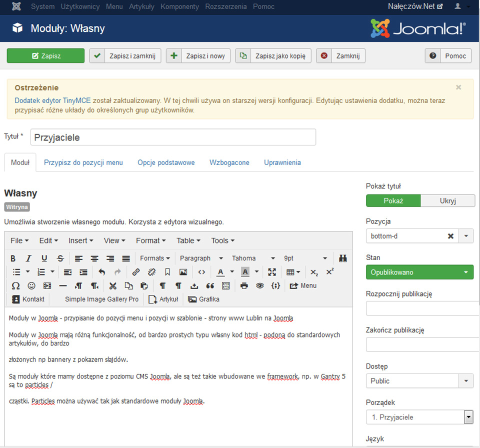The height and width of the screenshot is (448, 480).
Task: Open the Porządek Przyjaciele dropdown
Action: point(419,417)
